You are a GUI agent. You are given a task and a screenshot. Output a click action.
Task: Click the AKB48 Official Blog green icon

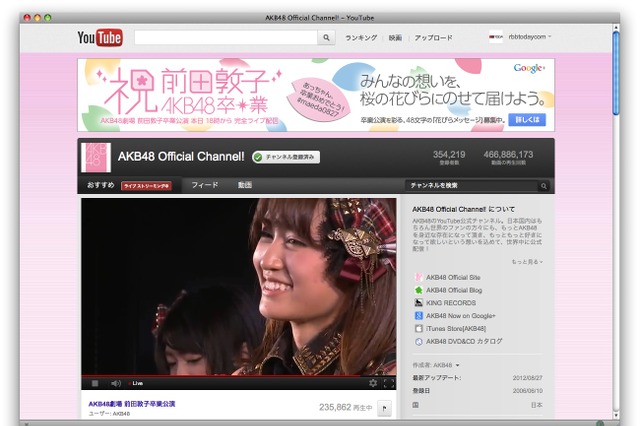point(418,290)
